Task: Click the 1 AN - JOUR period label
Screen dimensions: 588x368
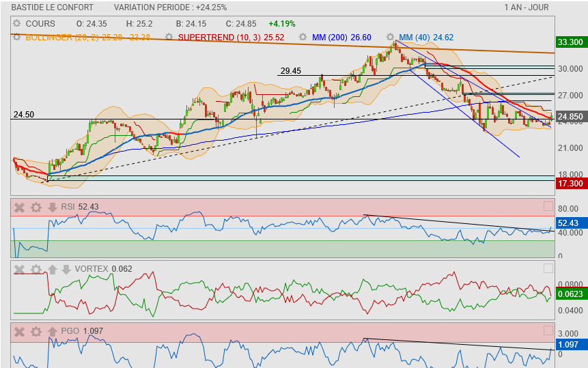Action: [x=526, y=8]
